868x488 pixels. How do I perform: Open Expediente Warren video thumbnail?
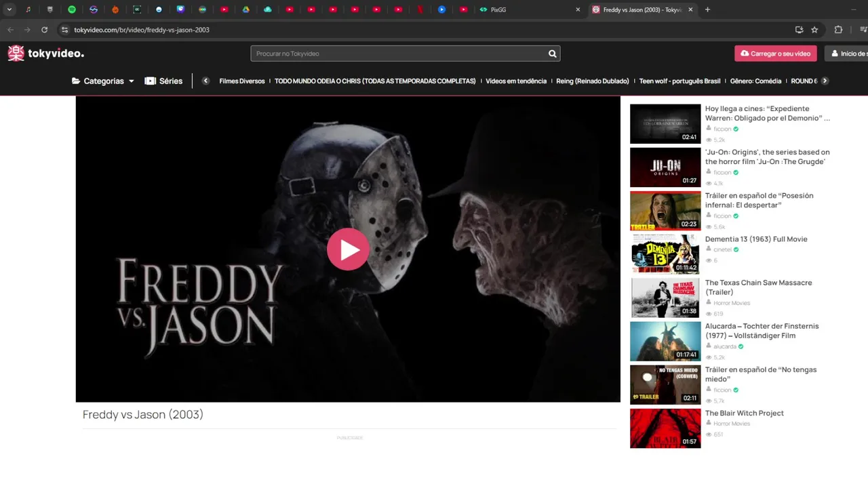pyautogui.click(x=665, y=123)
